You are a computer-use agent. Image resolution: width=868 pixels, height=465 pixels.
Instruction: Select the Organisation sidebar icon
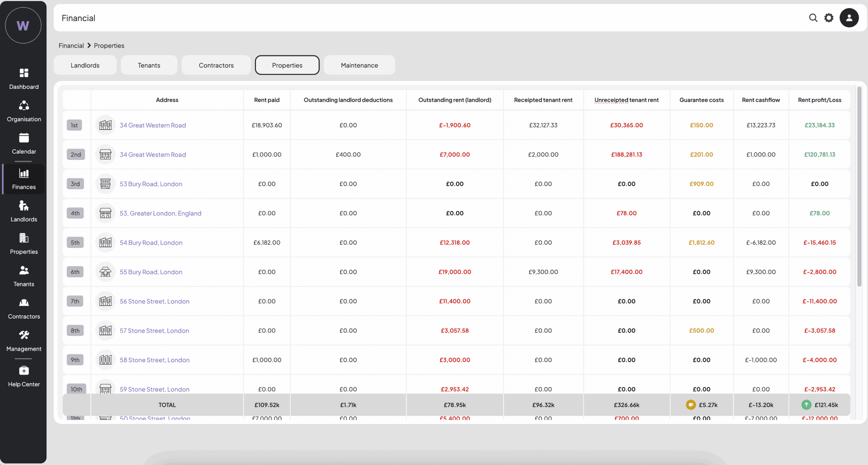click(24, 111)
